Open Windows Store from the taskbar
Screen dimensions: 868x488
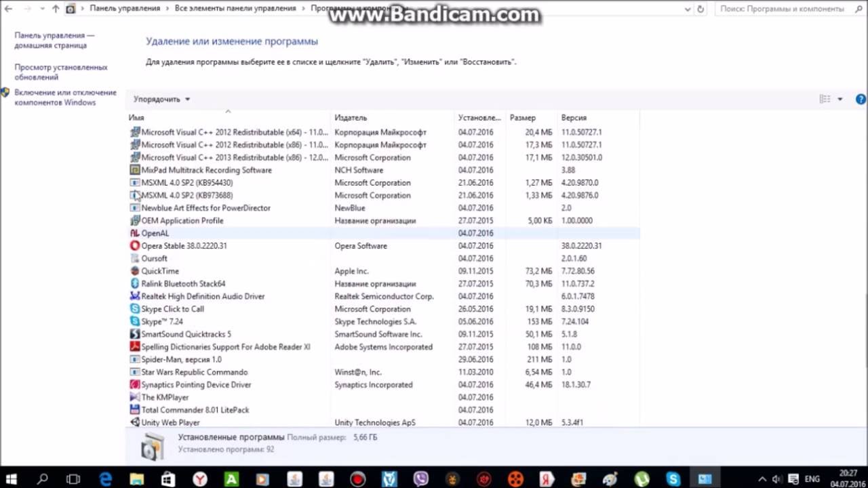[x=167, y=479]
